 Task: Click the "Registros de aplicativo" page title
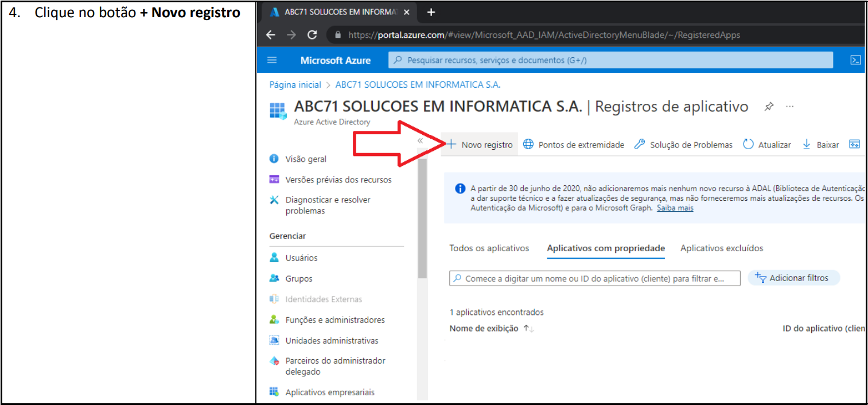[x=671, y=107]
